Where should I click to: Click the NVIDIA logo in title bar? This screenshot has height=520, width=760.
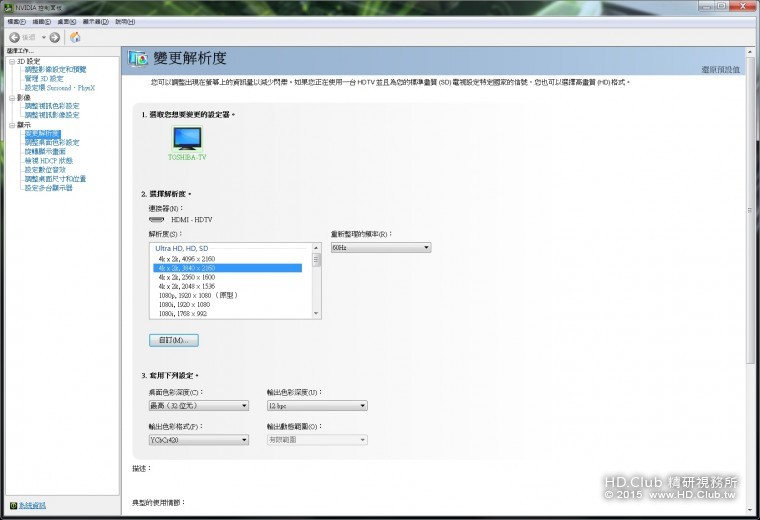pos(8,7)
